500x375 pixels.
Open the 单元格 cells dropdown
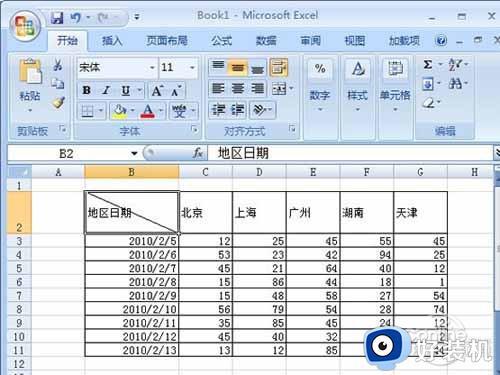[395, 109]
